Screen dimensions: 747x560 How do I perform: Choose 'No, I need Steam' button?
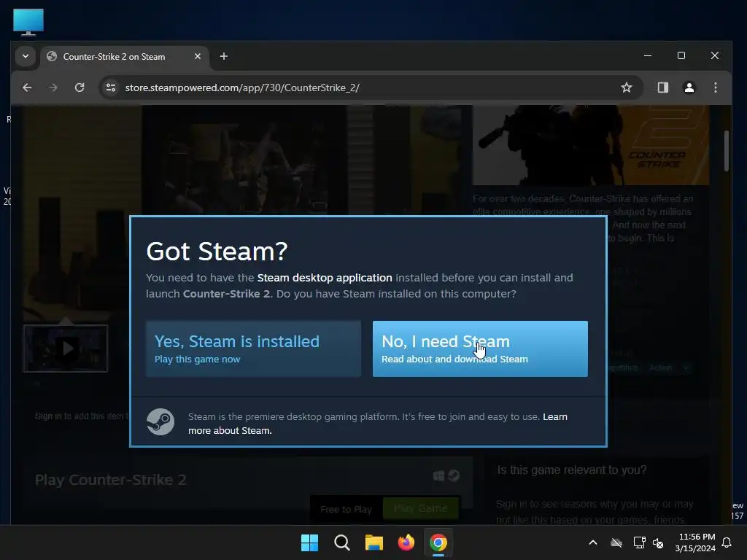[x=480, y=349]
